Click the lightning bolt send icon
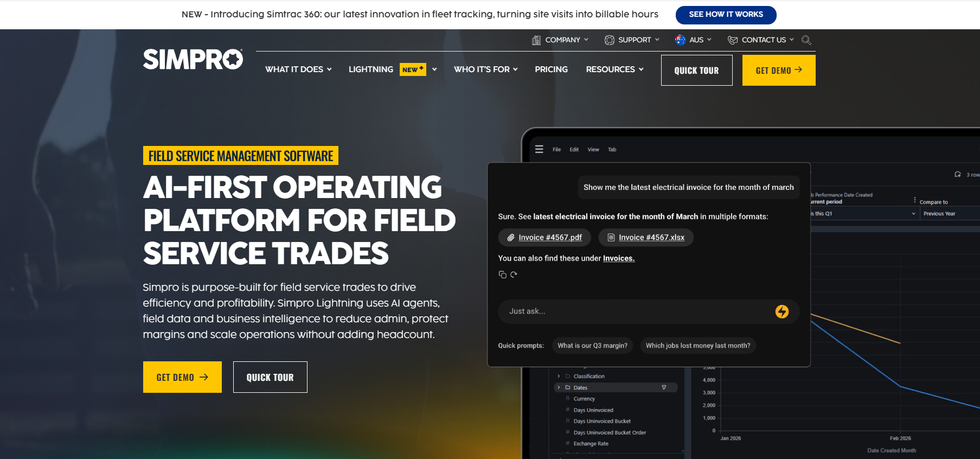Image resolution: width=980 pixels, height=459 pixels. (782, 311)
